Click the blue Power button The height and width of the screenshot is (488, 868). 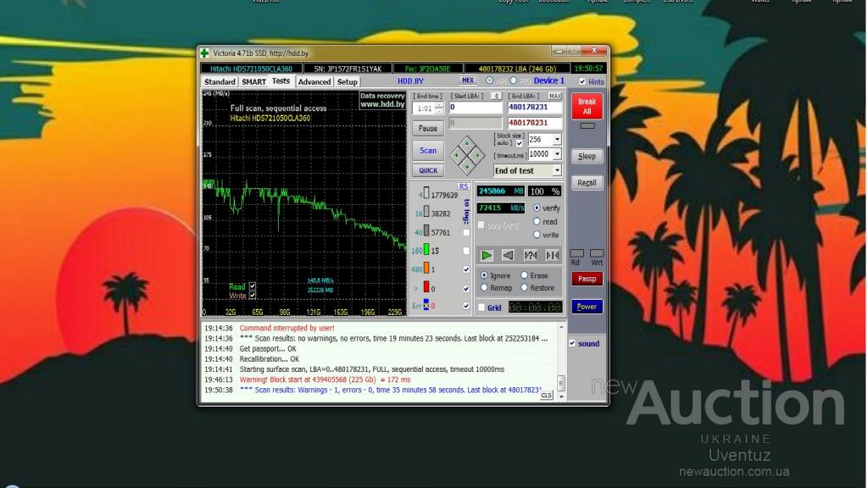tap(587, 307)
